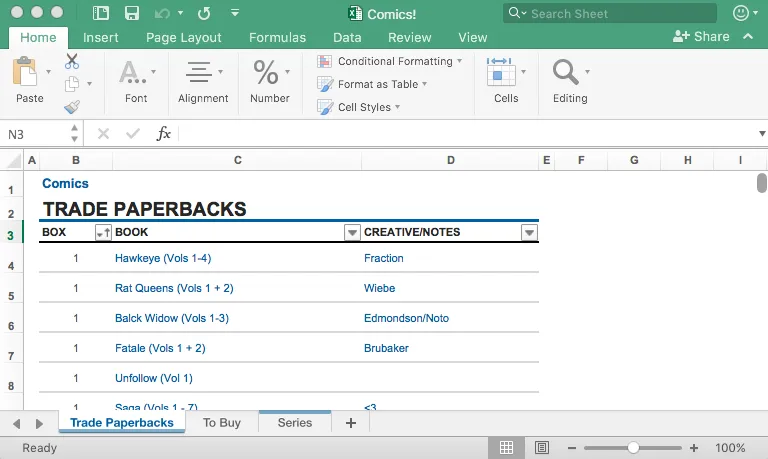This screenshot has height=459, width=768.
Task: Save the workbook with the floppy disk icon
Action: pos(132,13)
